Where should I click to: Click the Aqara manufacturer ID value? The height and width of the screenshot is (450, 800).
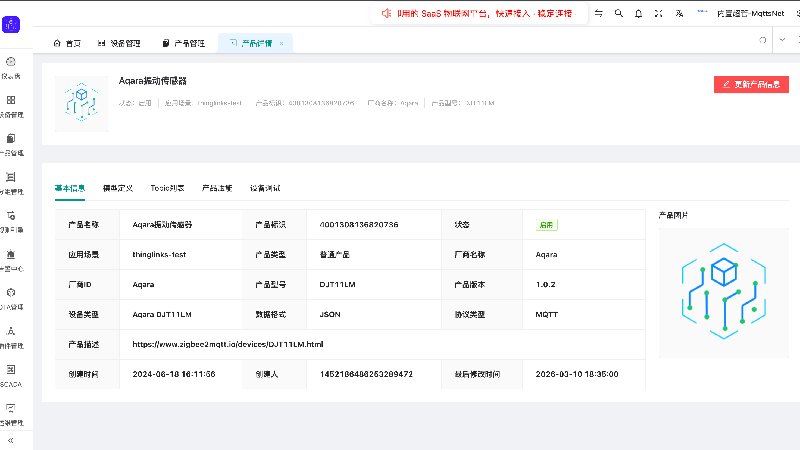[x=143, y=285]
